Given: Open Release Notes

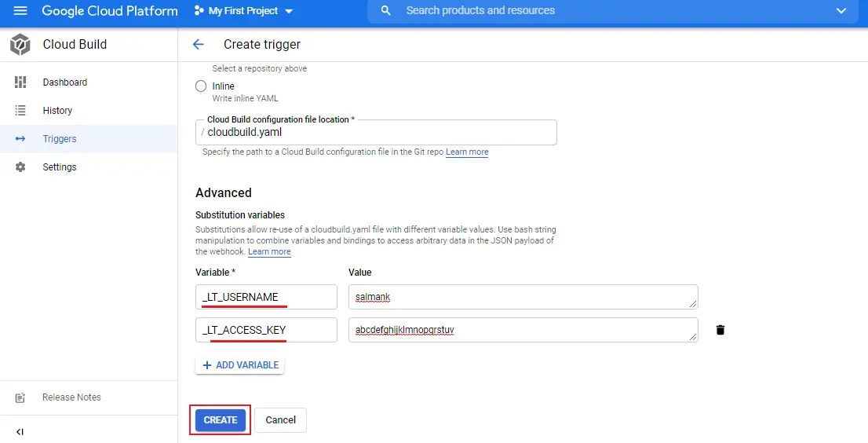Looking at the screenshot, I should [89, 397].
